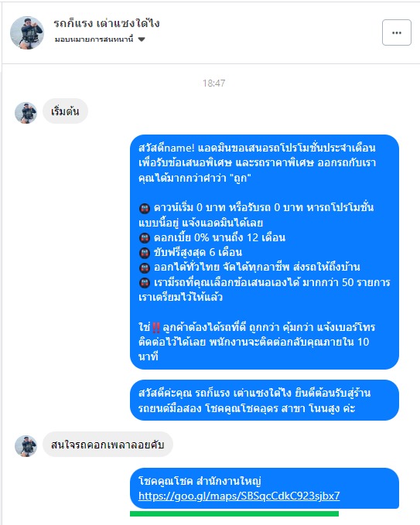The height and width of the screenshot is (525, 420).
Task: Click avatar beside the เริ่มต้น message
Action: 26,113
